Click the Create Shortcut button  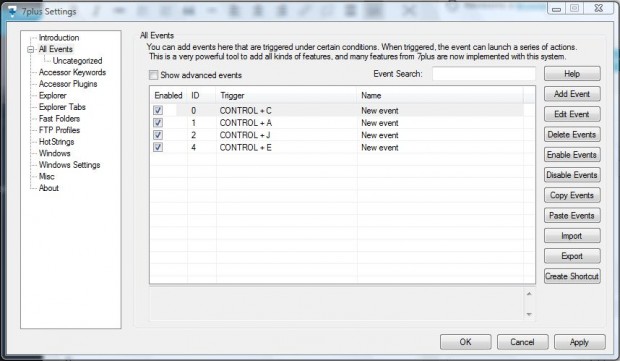572,276
